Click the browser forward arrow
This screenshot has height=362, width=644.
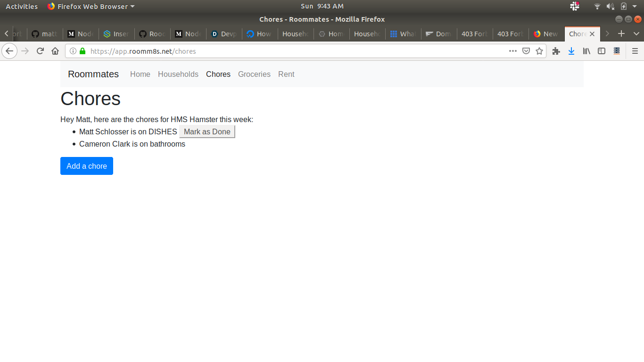point(25,51)
